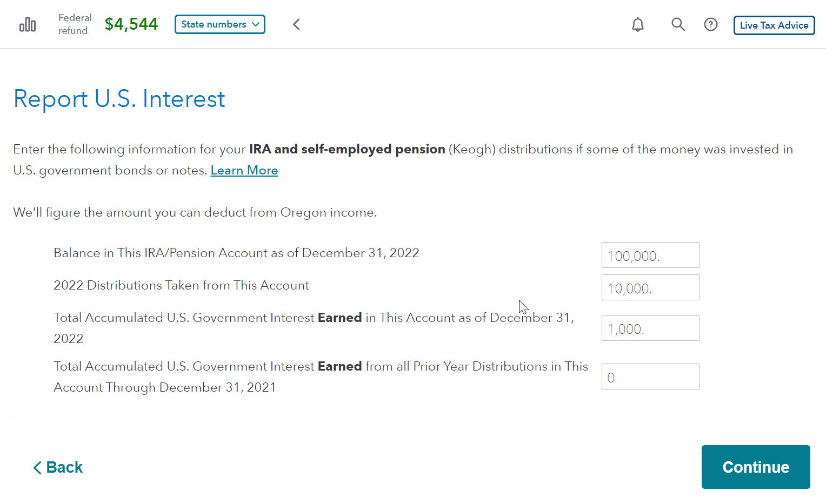Image resolution: width=826 pixels, height=504 pixels.
Task: Click the Balance in This IRA/Pension Account label
Action: pyautogui.click(x=236, y=253)
